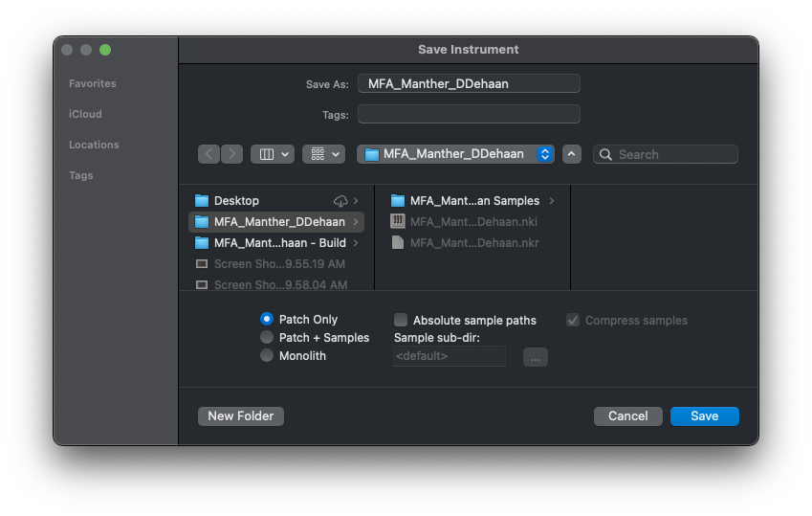
Task: Click the New Folder button
Action: coord(241,416)
